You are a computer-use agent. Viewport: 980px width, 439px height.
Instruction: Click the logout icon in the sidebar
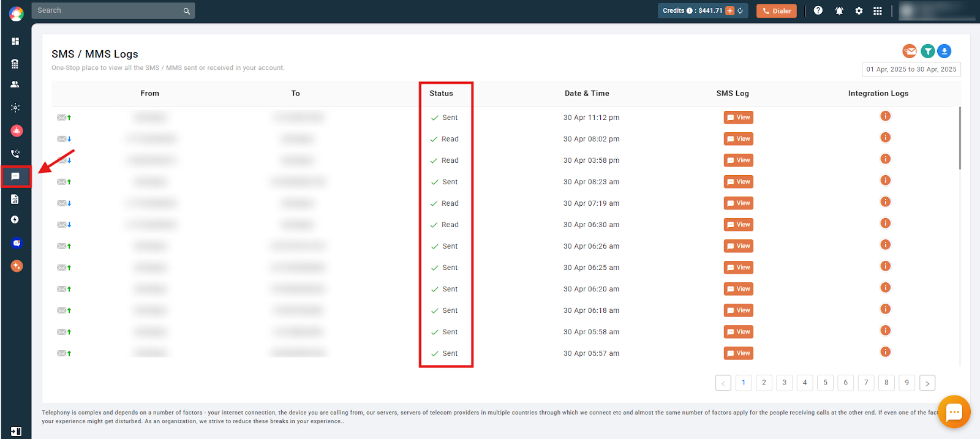[17, 431]
